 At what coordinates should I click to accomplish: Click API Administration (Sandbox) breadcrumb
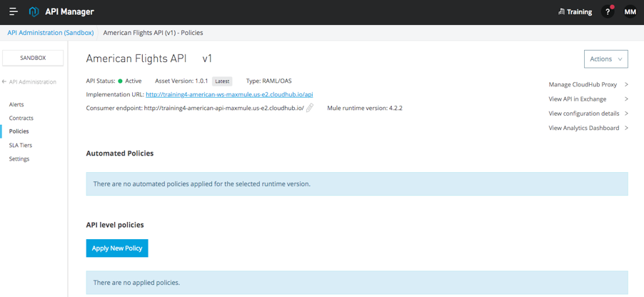point(51,32)
